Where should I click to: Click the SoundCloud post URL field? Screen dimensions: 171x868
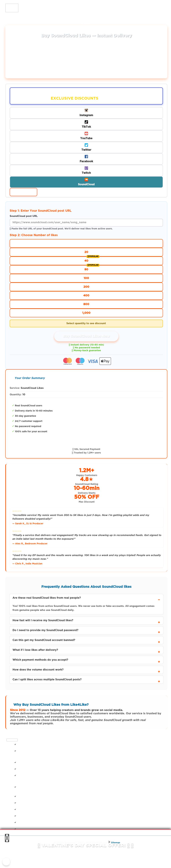(x=86, y=222)
